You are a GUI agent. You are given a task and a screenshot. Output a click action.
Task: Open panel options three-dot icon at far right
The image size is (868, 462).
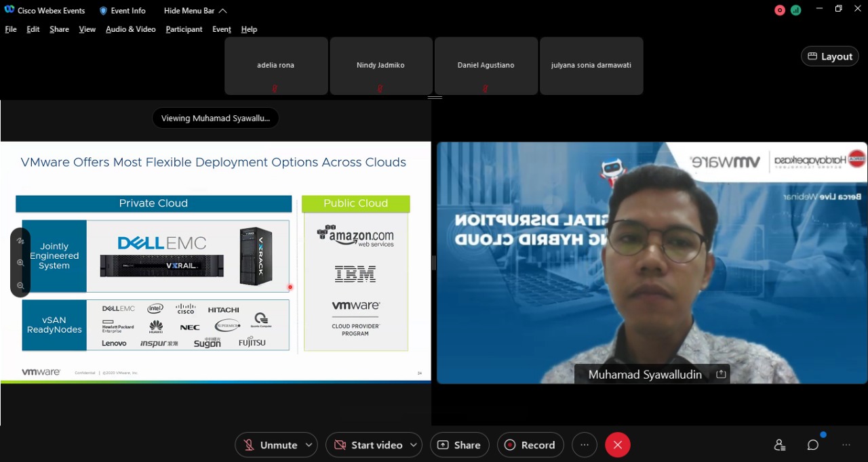[846, 445]
